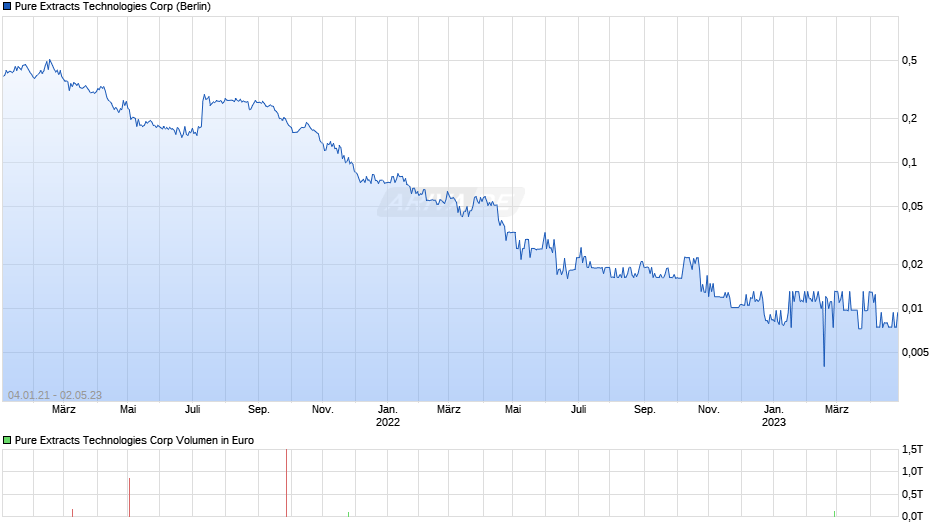Click the 0,2 price axis label
The height and width of the screenshot is (526, 940).
(909, 119)
